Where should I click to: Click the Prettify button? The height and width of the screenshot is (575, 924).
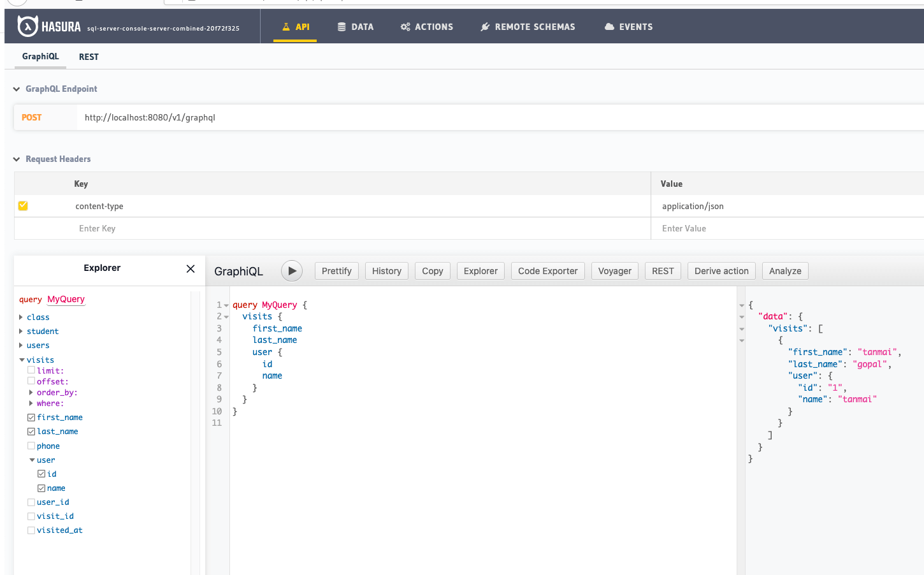[336, 271]
